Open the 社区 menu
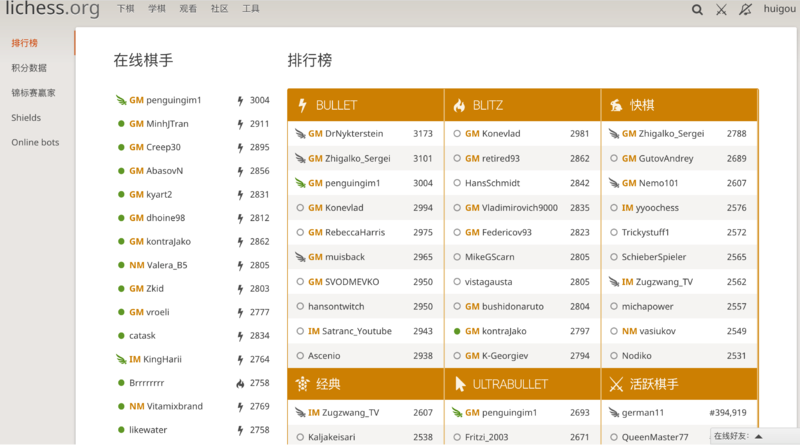 219,9
